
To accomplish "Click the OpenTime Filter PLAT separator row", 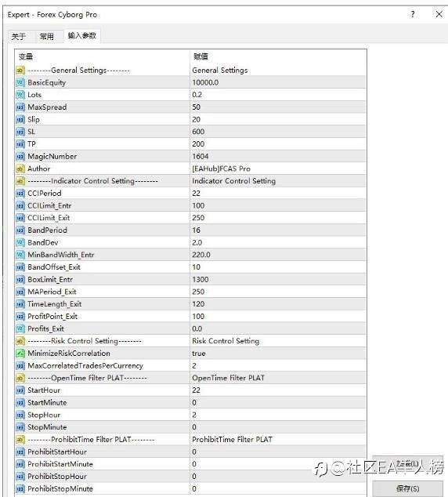I will coord(190,378).
